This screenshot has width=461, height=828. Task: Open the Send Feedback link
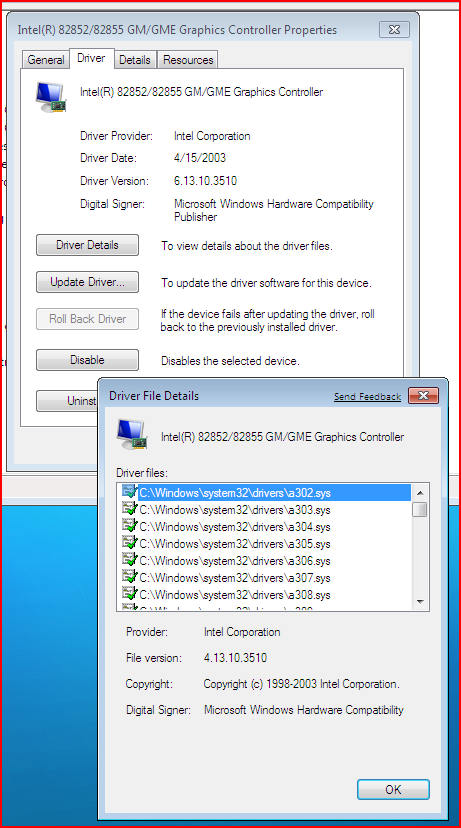click(x=368, y=397)
